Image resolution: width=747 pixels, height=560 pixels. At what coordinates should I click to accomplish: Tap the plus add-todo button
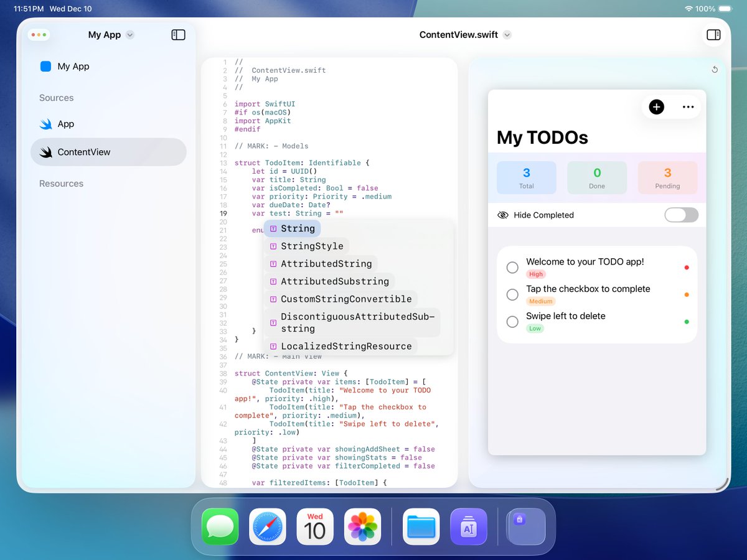click(656, 107)
